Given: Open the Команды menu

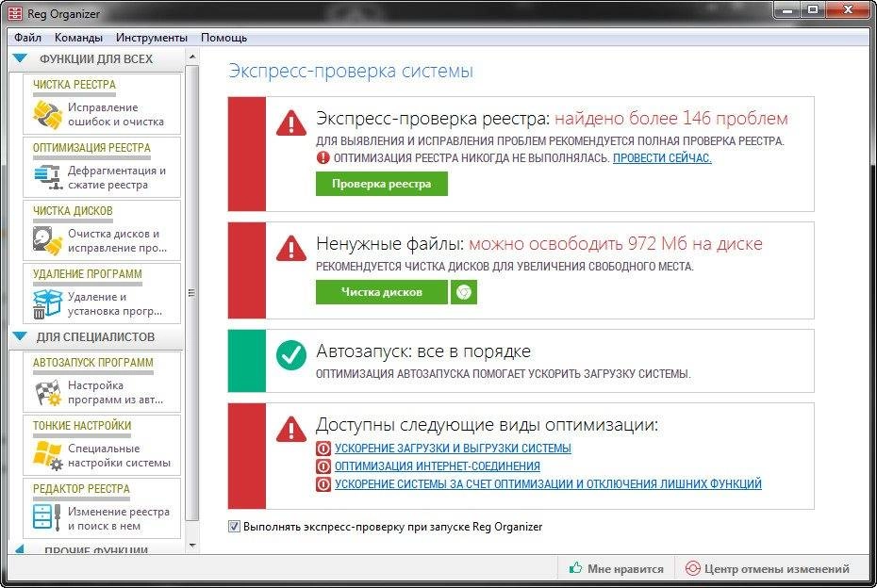Looking at the screenshot, I should (78, 38).
